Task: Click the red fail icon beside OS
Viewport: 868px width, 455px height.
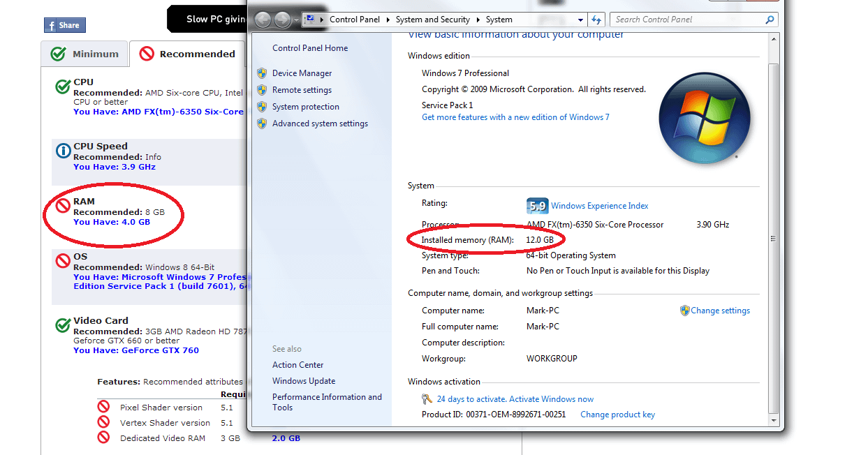Action: pos(64,260)
